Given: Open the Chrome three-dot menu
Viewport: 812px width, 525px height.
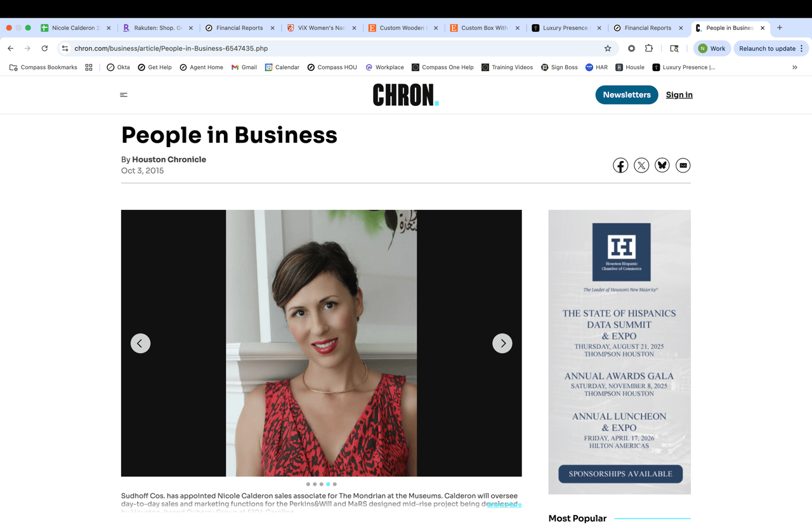Looking at the screenshot, I should [x=802, y=48].
